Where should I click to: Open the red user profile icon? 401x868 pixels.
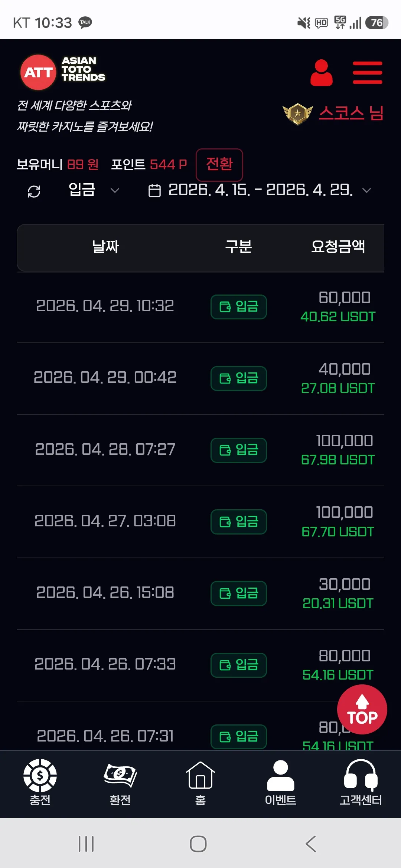pos(322,73)
